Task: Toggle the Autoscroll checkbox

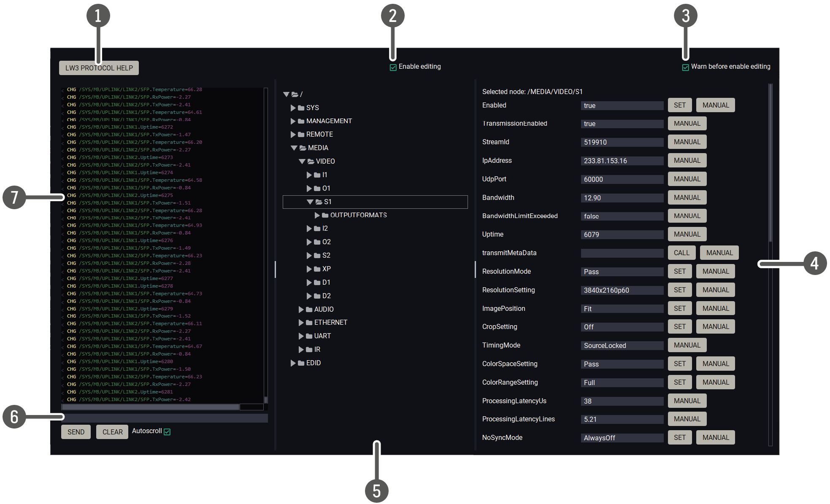Action: point(167,432)
